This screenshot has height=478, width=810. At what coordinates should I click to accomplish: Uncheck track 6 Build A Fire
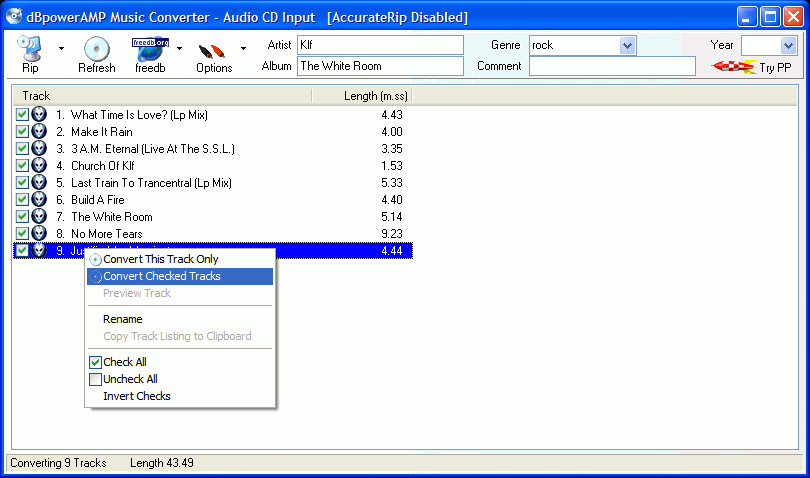(22, 199)
